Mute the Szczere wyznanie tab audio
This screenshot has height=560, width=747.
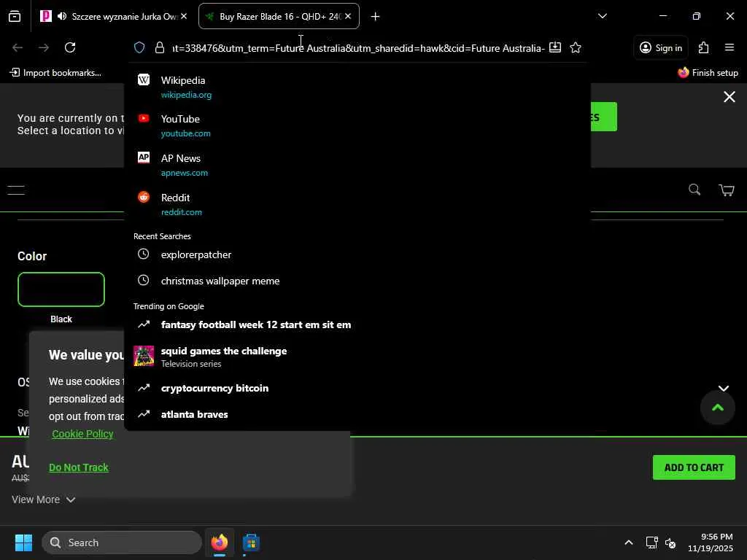pos(62,16)
